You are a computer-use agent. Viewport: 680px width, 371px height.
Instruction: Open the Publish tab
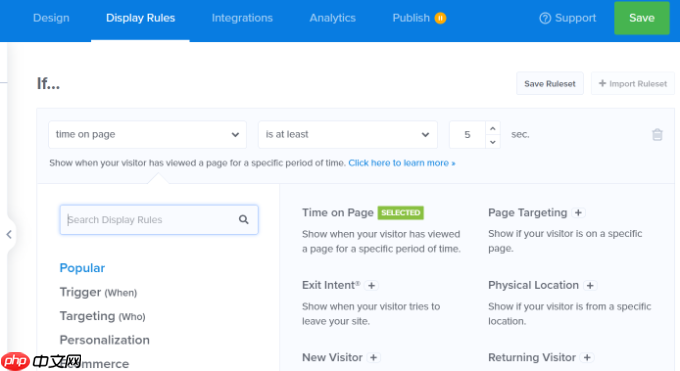411,18
